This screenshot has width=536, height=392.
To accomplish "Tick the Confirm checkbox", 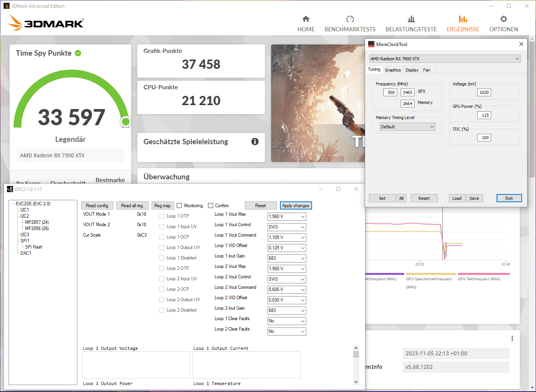I will 211,206.
